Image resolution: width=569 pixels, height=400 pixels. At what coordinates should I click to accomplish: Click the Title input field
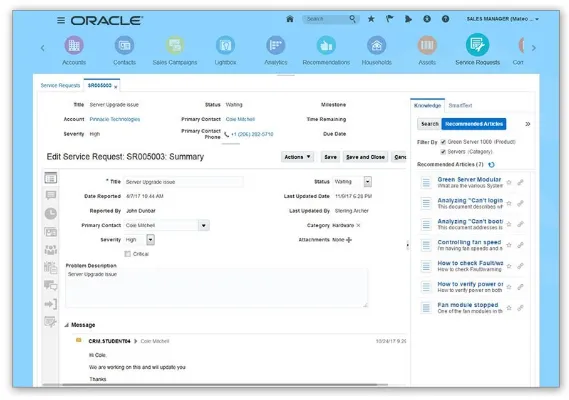coord(184,182)
